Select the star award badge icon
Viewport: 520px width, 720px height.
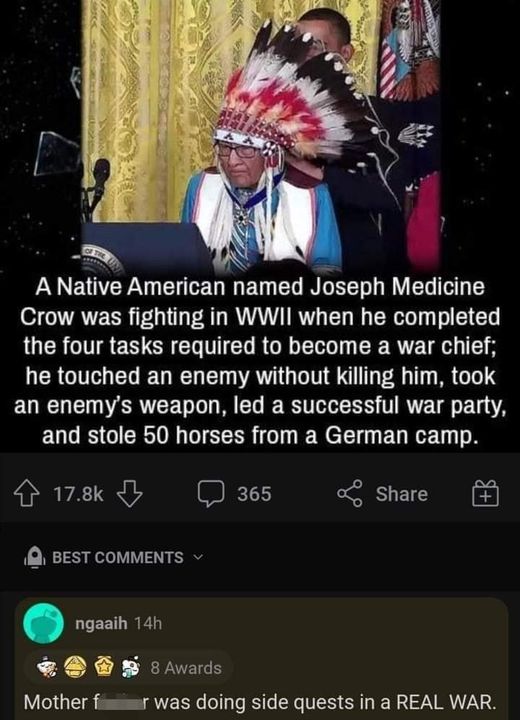point(104,668)
